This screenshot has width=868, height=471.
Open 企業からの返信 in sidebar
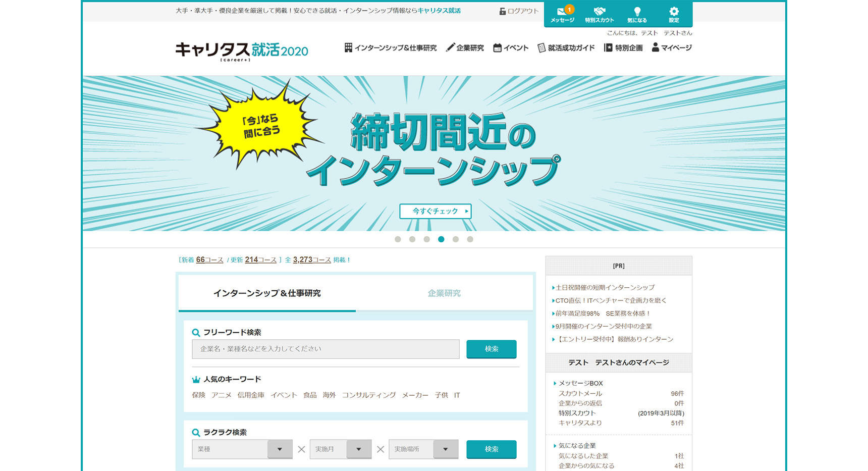coord(580,403)
